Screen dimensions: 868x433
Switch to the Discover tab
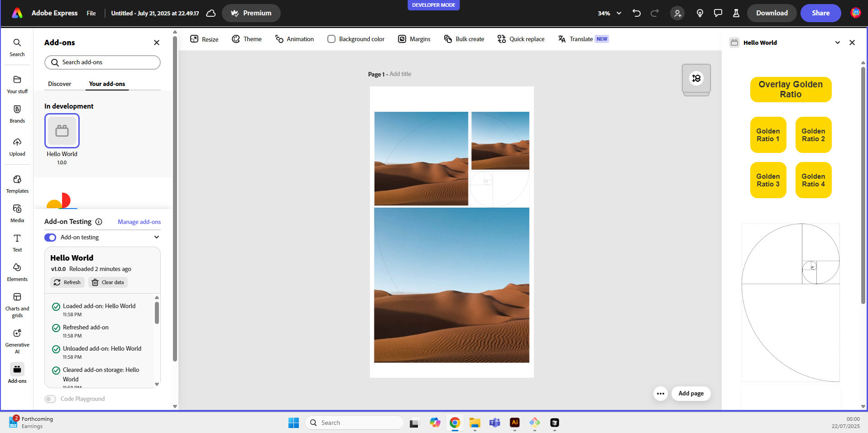[x=60, y=84]
